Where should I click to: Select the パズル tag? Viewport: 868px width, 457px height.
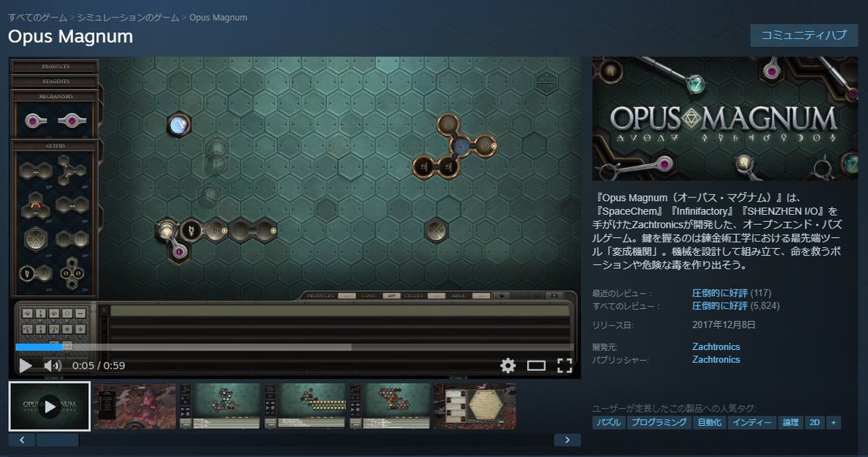click(x=608, y=422)
